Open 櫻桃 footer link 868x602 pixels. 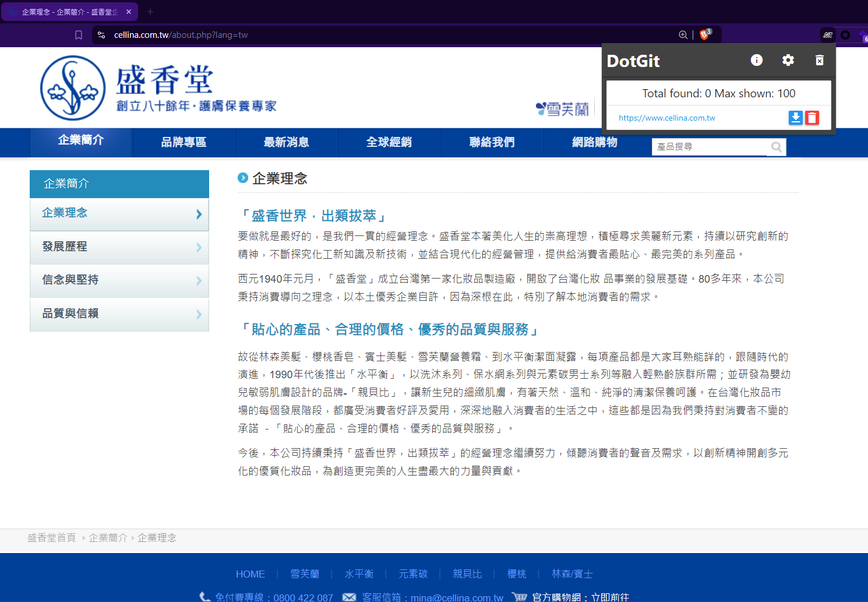click(x=517, y=574)
